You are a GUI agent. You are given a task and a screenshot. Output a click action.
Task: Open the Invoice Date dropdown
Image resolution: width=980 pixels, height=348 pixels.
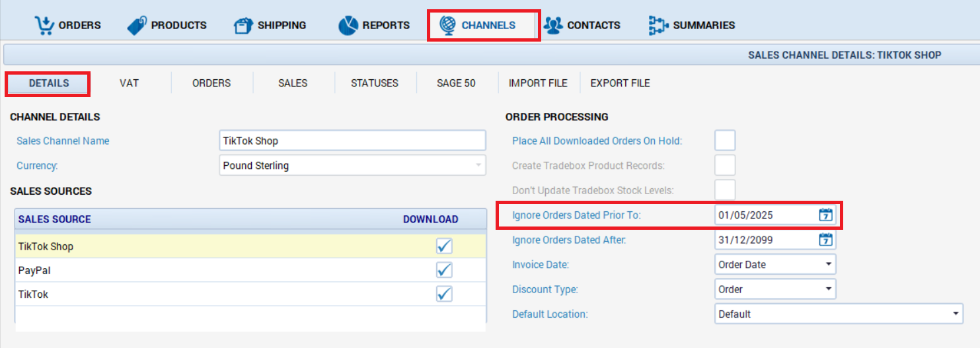[829, 265]
